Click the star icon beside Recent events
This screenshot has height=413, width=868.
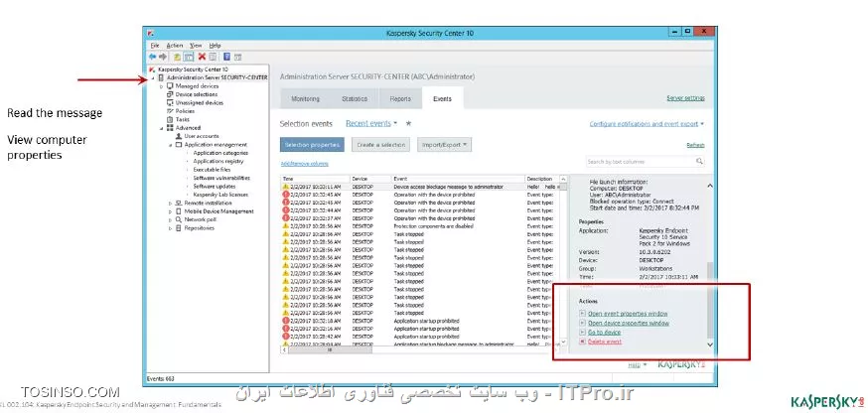[x=408, y=123]
